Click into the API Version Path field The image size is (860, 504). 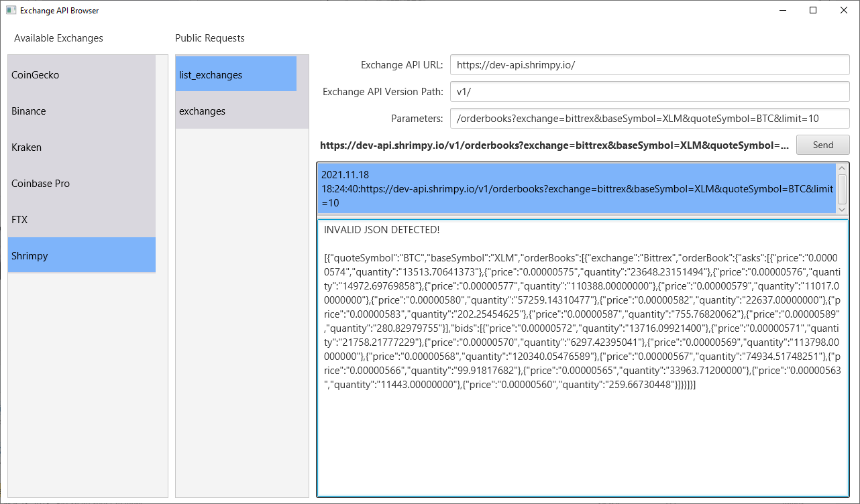click(x=649, y=92)
